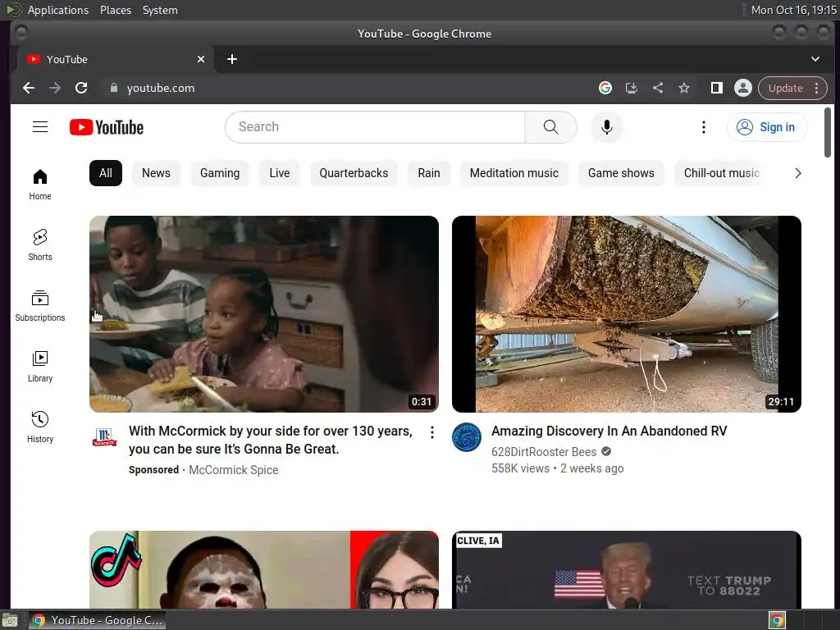Open Chrome profile avatar menu
This screenshot has width=840, height=630.
click(x=743, y=88)
